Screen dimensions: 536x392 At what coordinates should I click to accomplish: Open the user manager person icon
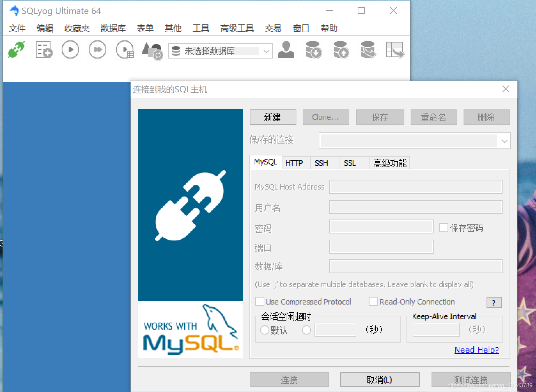(286, 49)
